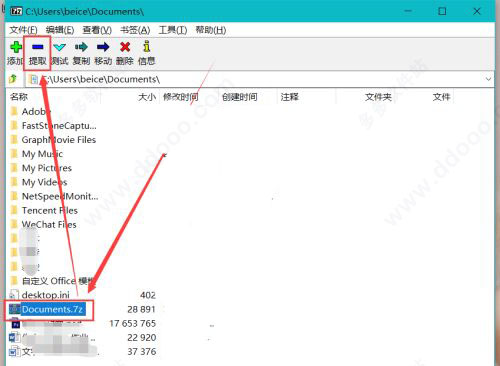Image resolution: width=500 pixels, height=366 pixels.
Task: Open the 帮助(H) menu
Action: 211,30
